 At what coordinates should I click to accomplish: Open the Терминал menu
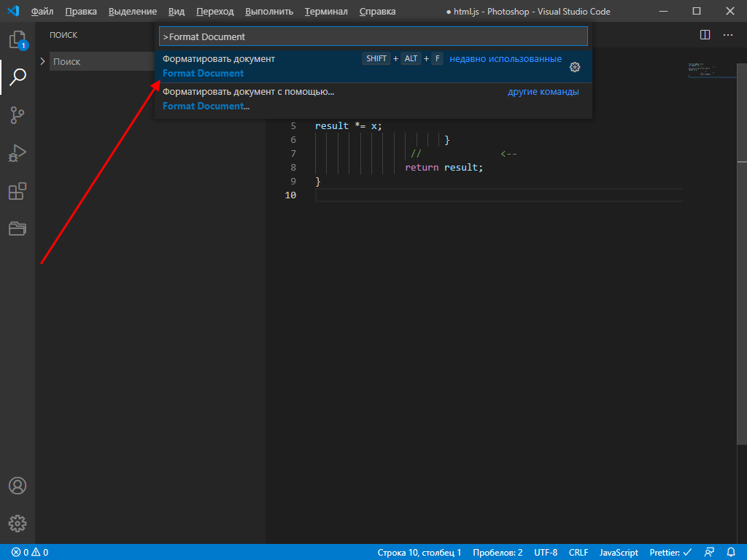[x=325, y=11]
